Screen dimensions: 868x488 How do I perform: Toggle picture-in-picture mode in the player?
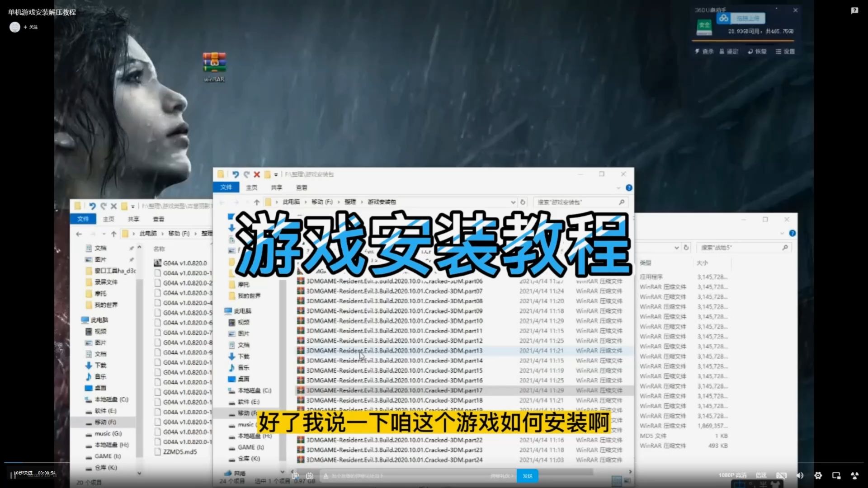pyautogui.click(x=836, y=475)
